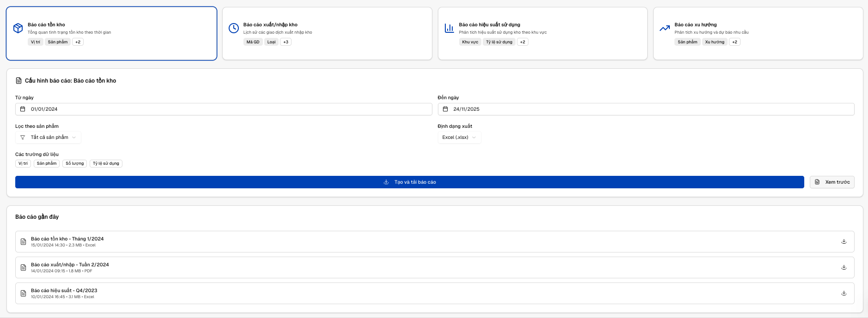Click Tạo và tải báo cáo button
The height and width of the screenshot is (318, 868).
[x=409, y=182]
